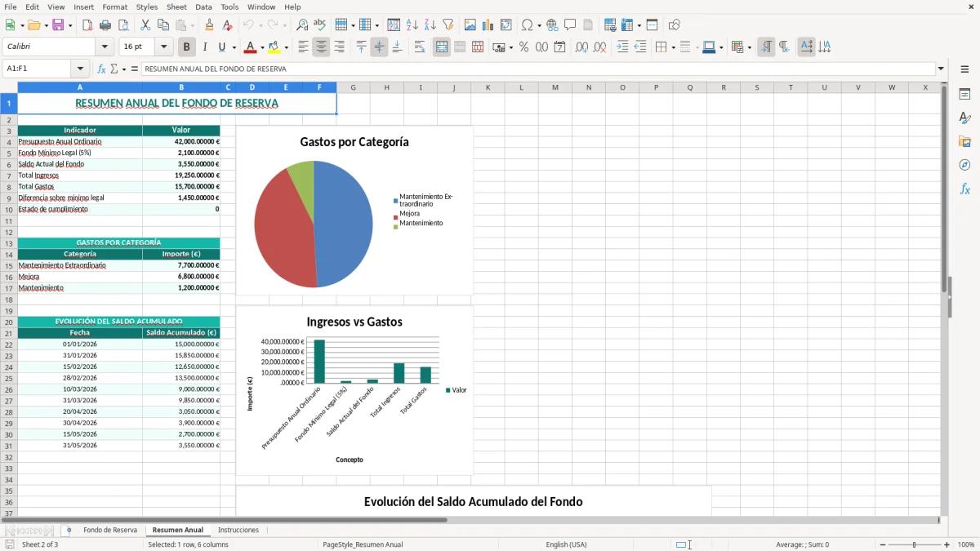Click the Insert Comment speech bubble icon
The image size is (980, 551).
pos(570,25)
